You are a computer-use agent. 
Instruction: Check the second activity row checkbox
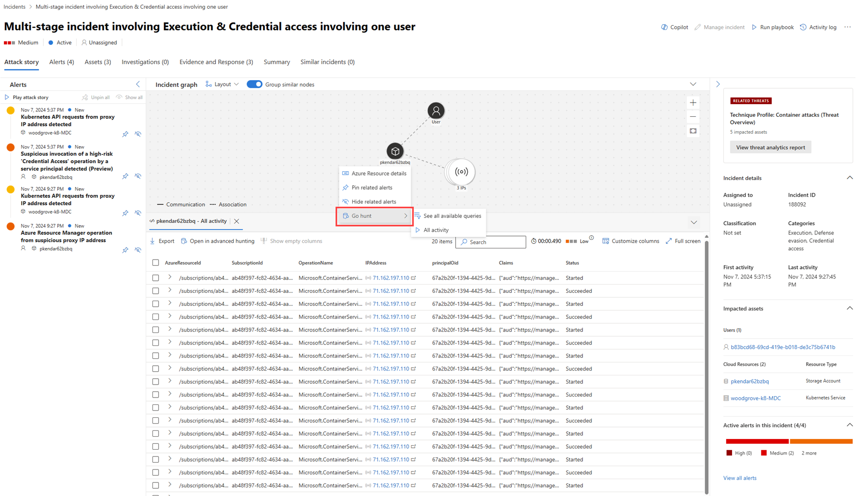click(156, 291)
